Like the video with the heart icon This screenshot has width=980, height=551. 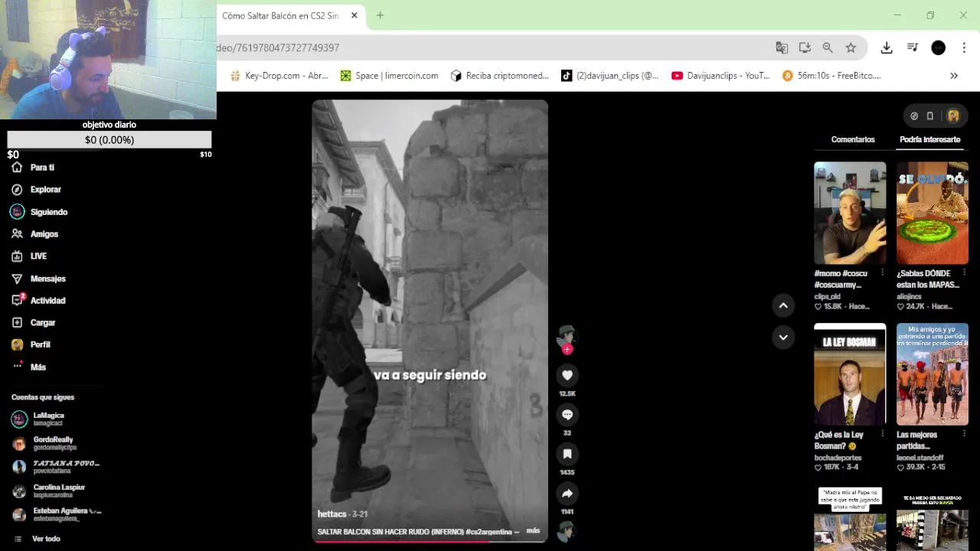pos(567,375)
